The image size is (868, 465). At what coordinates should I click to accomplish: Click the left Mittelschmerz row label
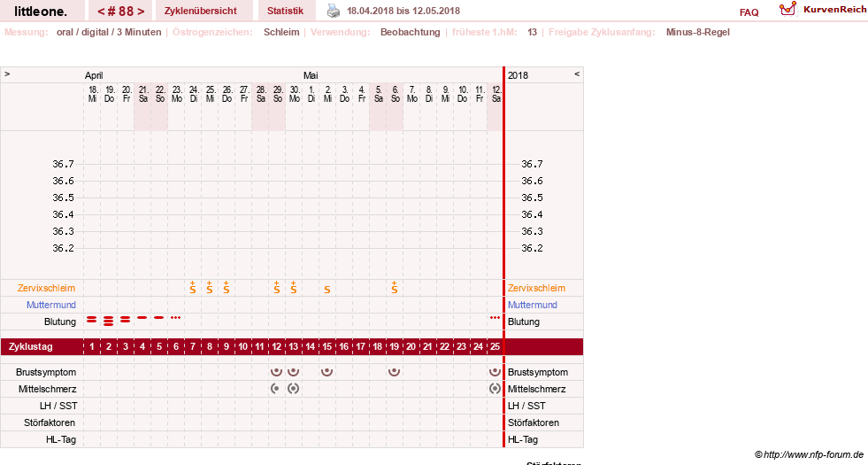tap(47, 389)
